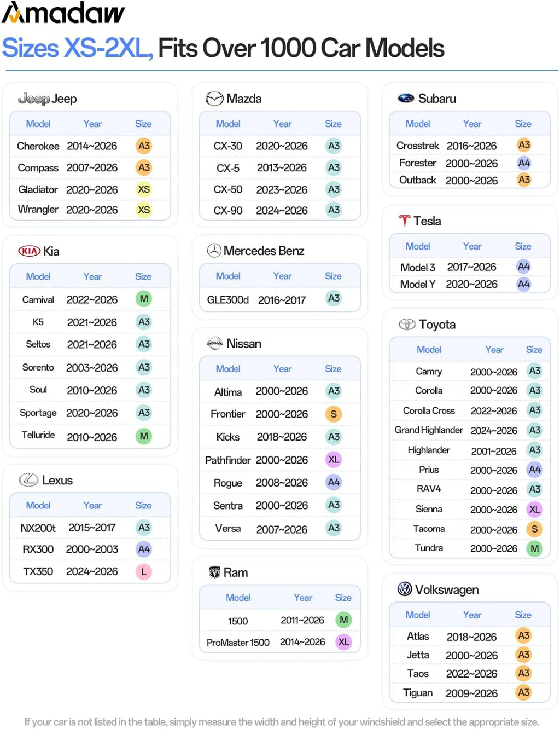This screenshot has width=560, height=729.
Task: Select the XL badge for Nissan Pathfinder
Action: (334, 460)
